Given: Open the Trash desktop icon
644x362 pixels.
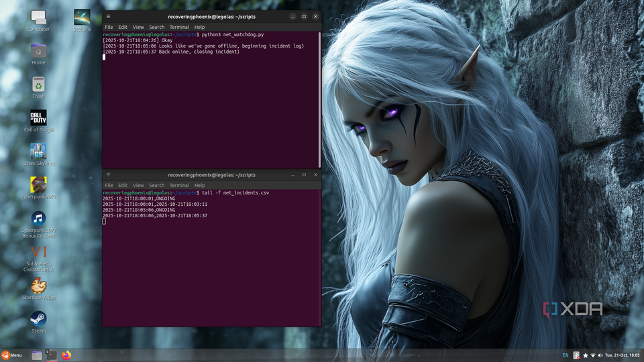Looking at the screenshot, I should point(38,84).
